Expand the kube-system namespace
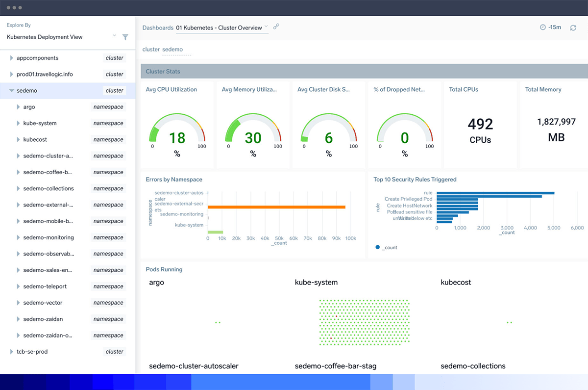The height and width of the screenshot is (390, 588). pyautogui.click(x=19, y=123)
